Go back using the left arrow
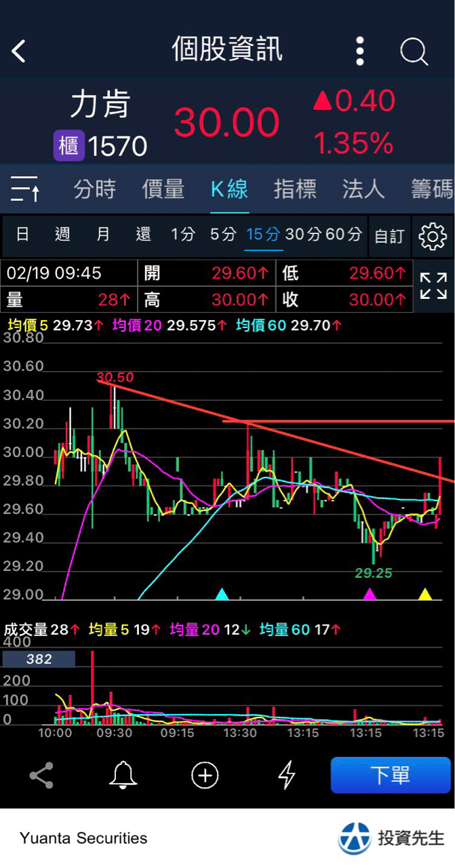The image size is (455, 868). coord(18,51)
